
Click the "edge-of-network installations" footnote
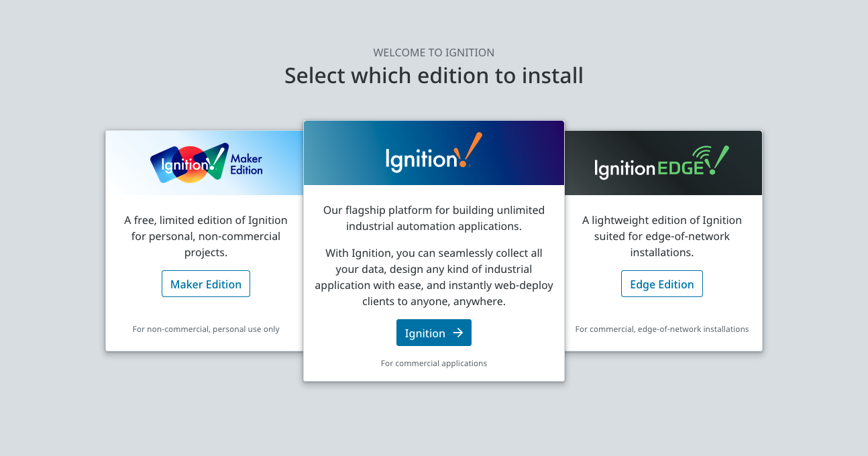coord(661,329)
